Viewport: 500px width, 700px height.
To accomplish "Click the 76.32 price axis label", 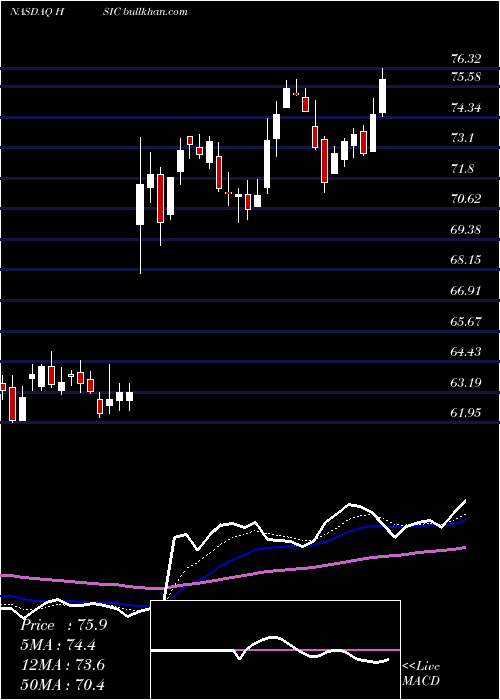I will pos(466,59).
